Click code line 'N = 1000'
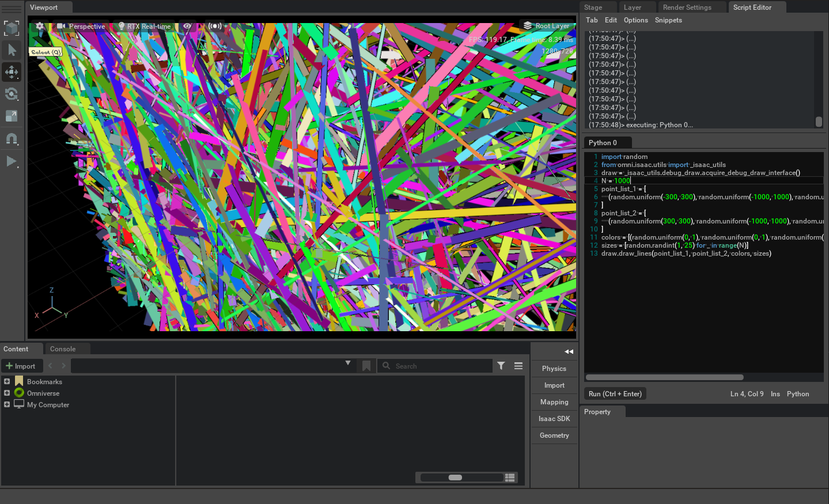 (x=616, y=181)
